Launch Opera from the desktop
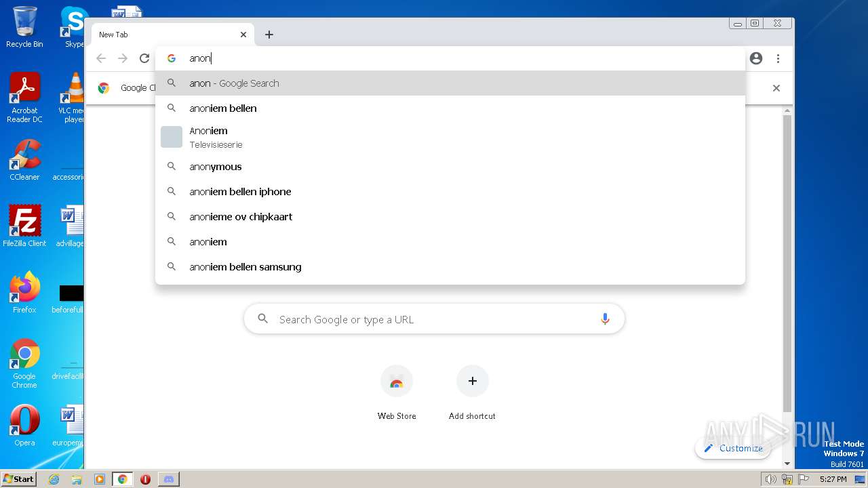The width and height of the screenshot is (868, 488). [x=24, y=426]
